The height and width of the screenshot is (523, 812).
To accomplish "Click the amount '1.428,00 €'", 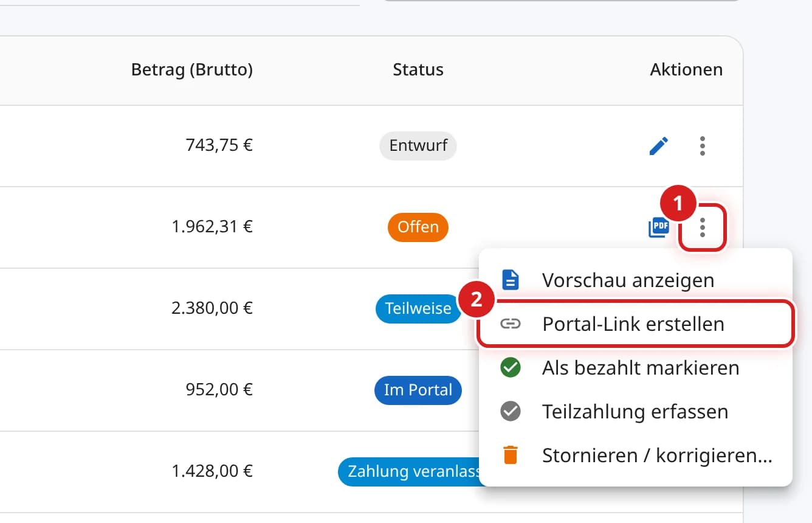I will [x=212, y=471].
